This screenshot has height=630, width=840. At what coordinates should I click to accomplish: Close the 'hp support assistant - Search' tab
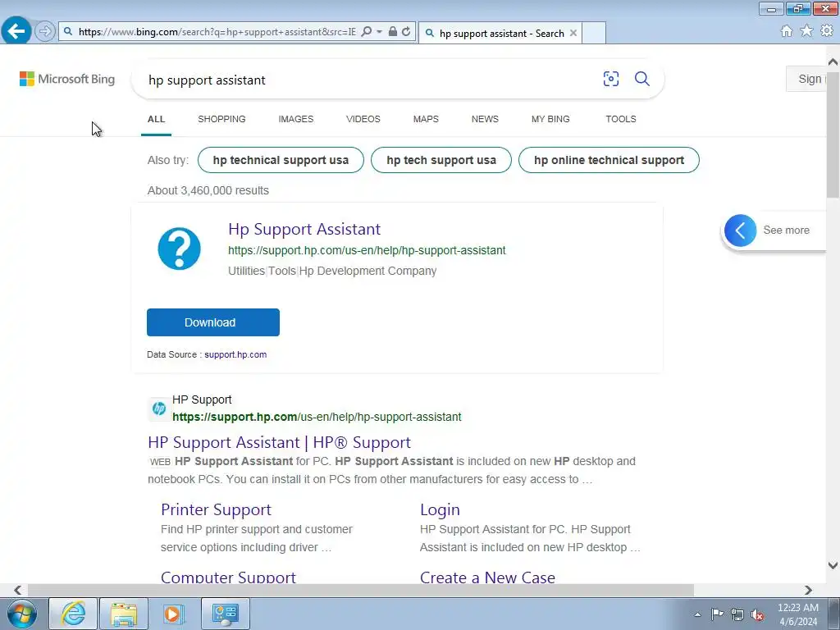coord(573,33)
